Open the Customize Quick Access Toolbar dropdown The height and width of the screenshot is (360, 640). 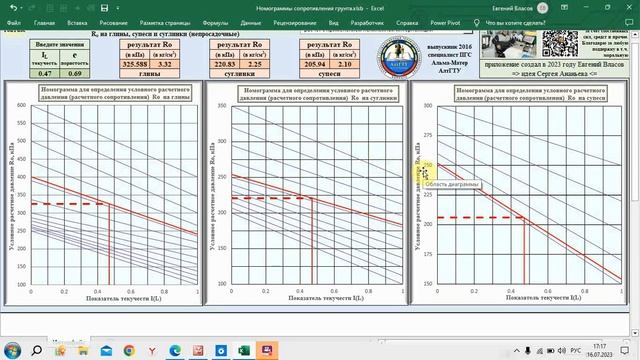tap(118, 8)
